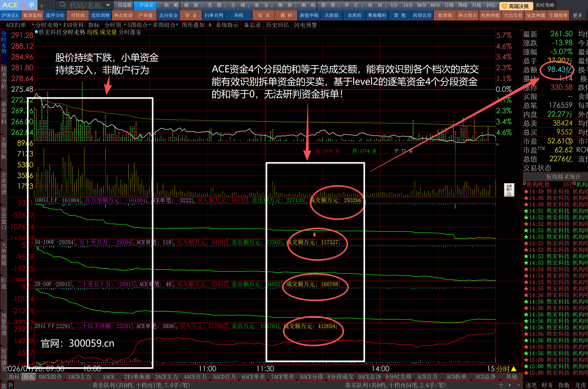The image size is (588, 389).
Task: Open the 板块监控 page
Action: 33,15
